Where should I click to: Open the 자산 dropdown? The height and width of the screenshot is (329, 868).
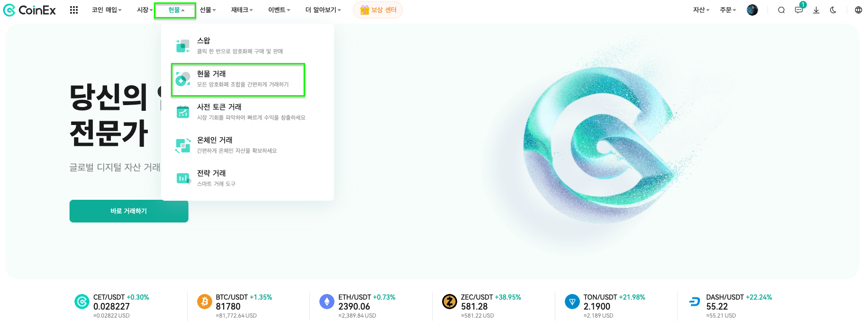(701, 10)
